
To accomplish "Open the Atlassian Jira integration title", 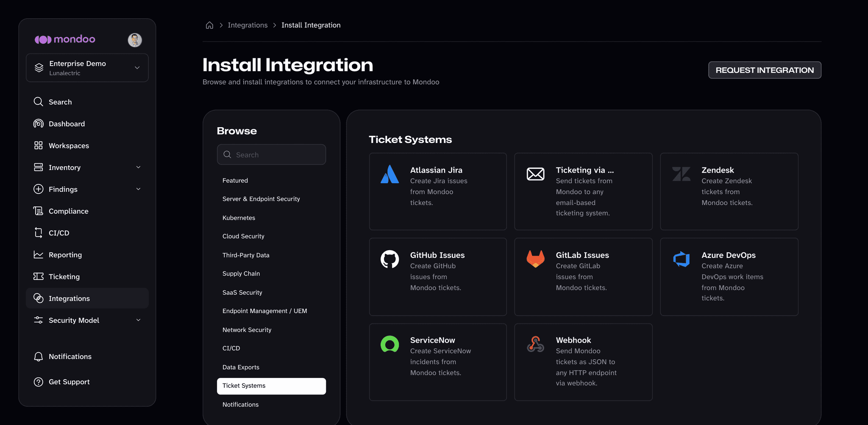I will [x=436, y=170].
